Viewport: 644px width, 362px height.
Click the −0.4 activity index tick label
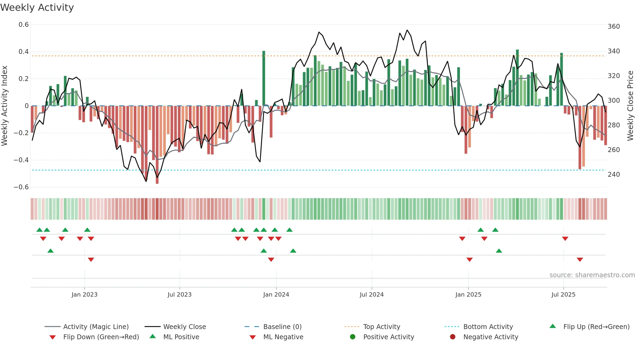tap(21, 160)
